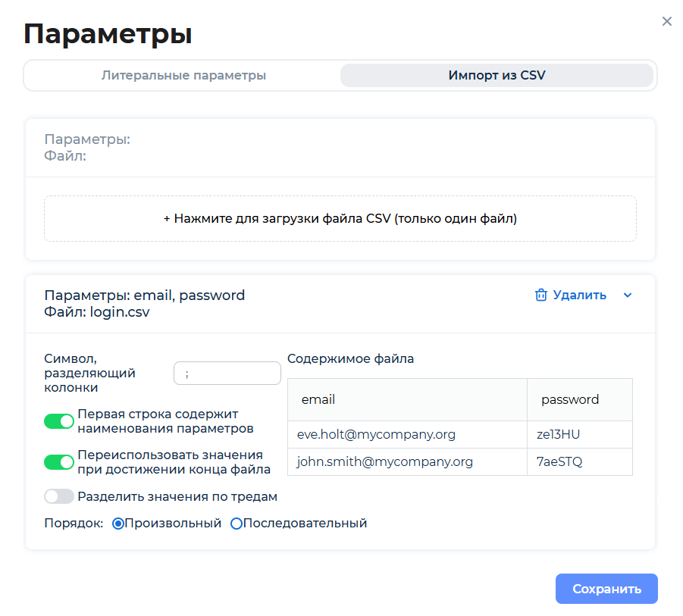Click the trash icon to delete login.csv parameters

tap(542, 295)
